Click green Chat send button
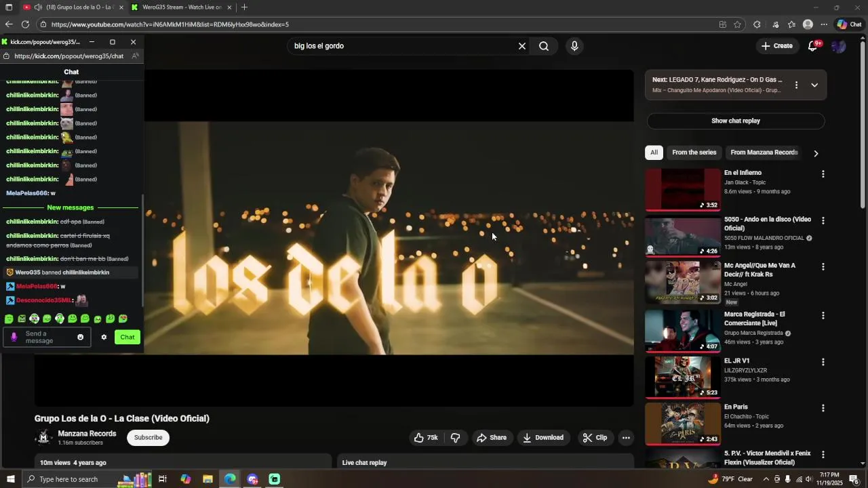The height and width of the screenshot is (488, 868). point(127,337)
